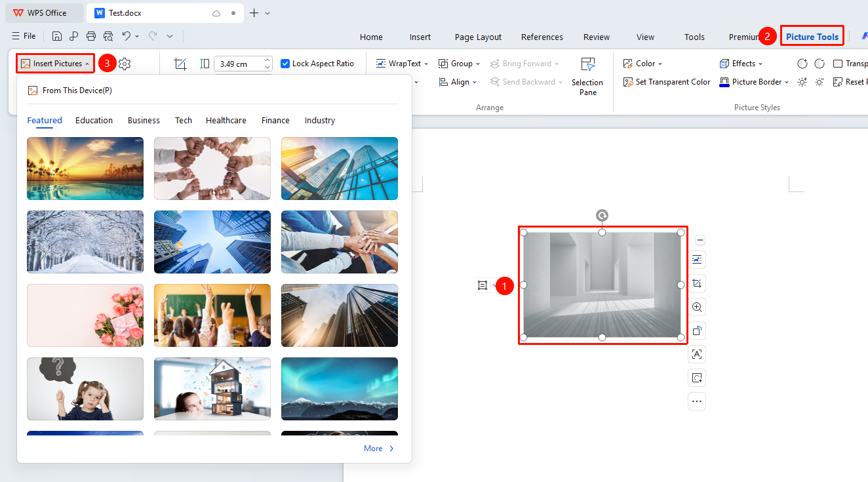The width and height of the screenshot is (868, 482).
Task: Open the Color dropdown in Picture Styles
Action: (x=642, y=64)
